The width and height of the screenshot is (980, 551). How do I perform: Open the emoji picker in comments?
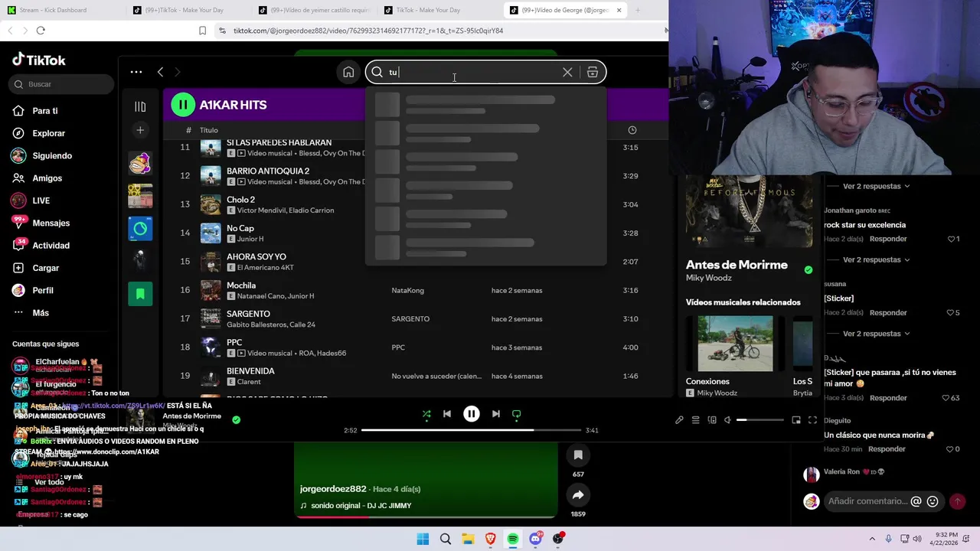tap(933, 501)
